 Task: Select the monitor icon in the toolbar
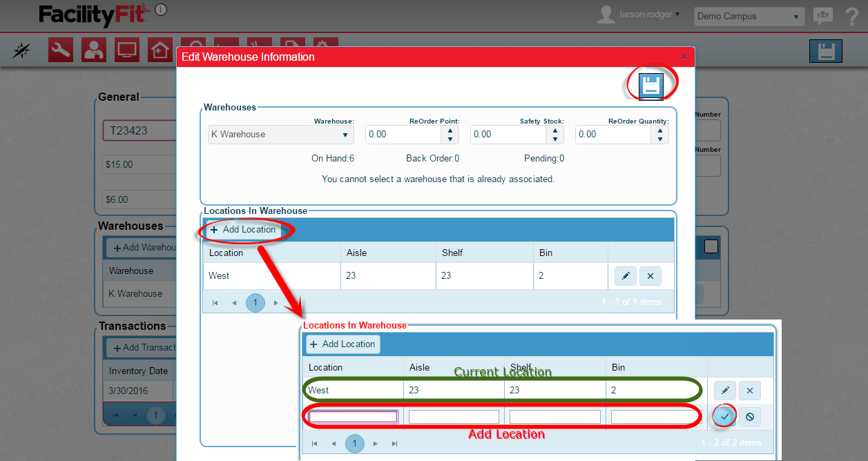click(x=127, y=50)
